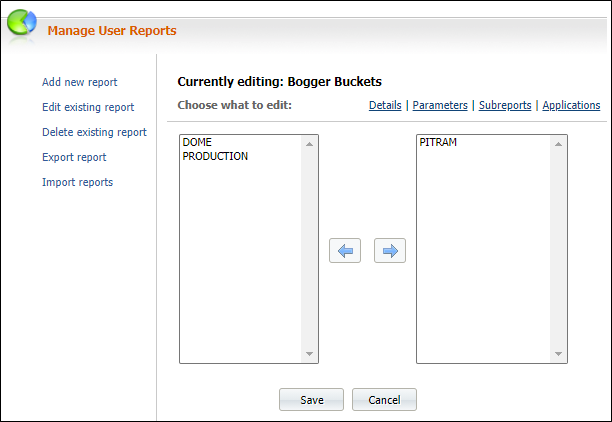Screen dimensions: 612x422
Task: Open the Parameters link
Action: (440, 105)
